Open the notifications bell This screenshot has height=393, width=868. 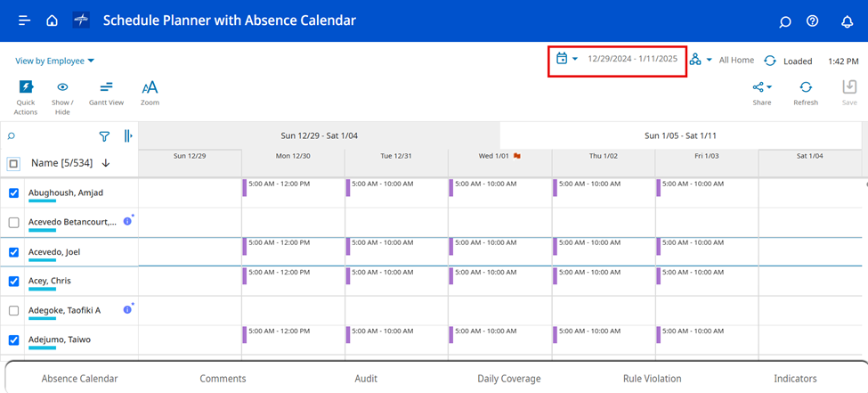[x=847, y=21]
